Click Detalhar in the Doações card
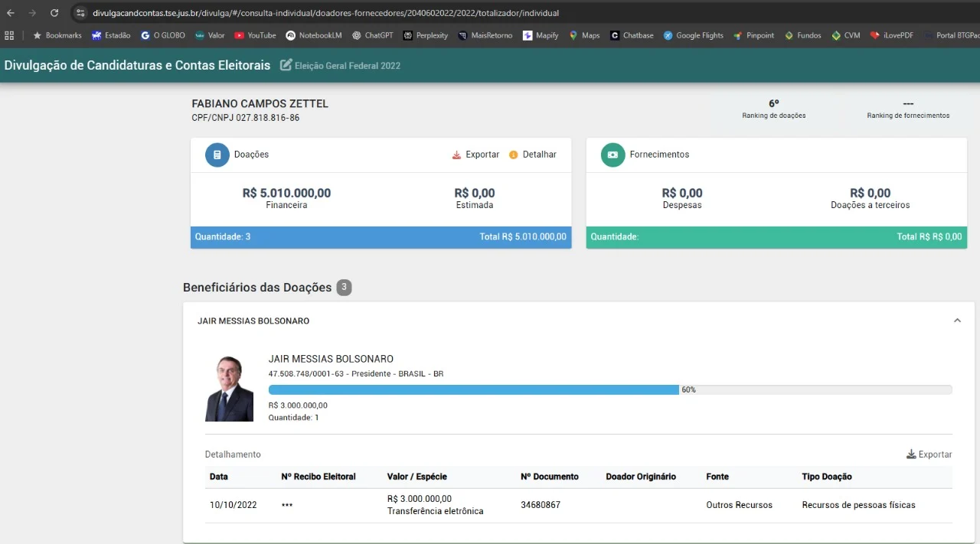This screenshot has height=544, width=980. click(x=533, y=155)
